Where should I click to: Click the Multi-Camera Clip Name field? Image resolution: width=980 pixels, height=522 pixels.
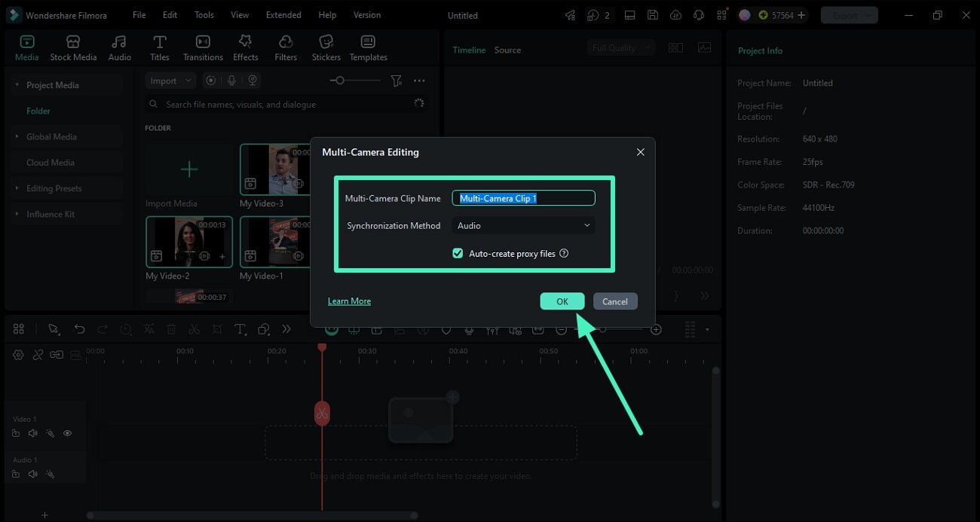[x=523, y=198]
